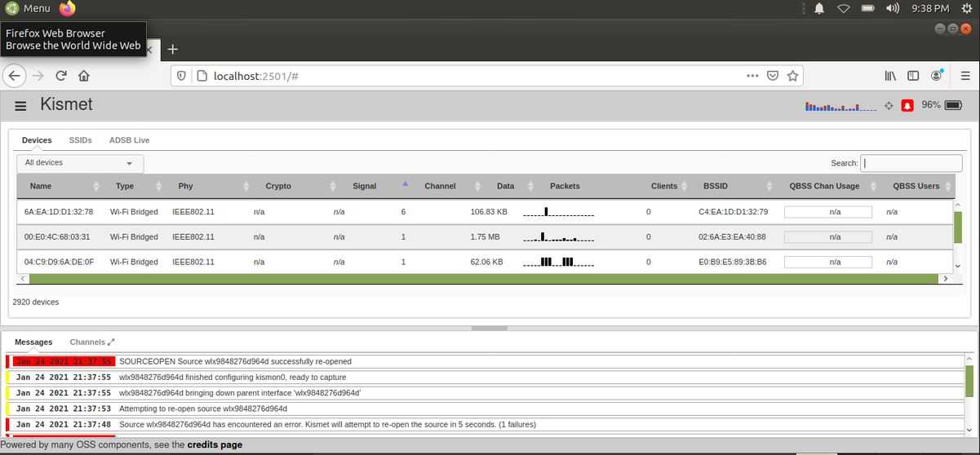The height and width of the screenshot is (455, 980).
Task: Sort devices by Signal column
Action: [375, 186]
